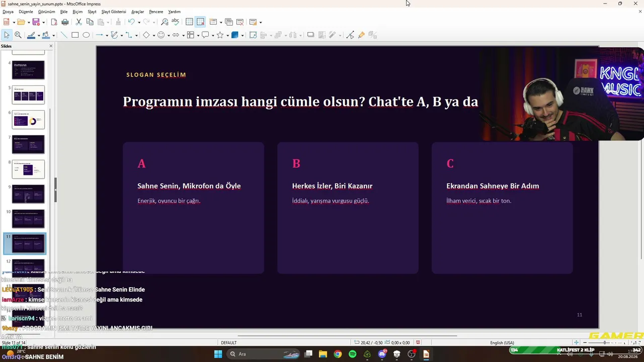Click the Export as PDF icon
The width and height of the screenshot is (644, 362).
point(54,22)
